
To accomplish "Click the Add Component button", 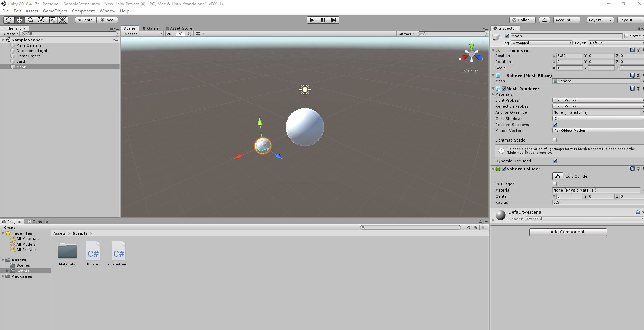I will 568,232.
